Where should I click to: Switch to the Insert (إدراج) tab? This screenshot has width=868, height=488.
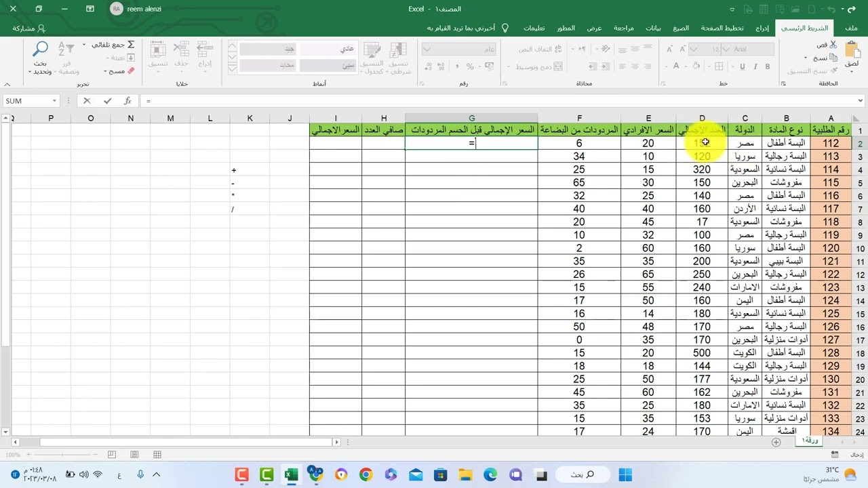click(762, 28)
